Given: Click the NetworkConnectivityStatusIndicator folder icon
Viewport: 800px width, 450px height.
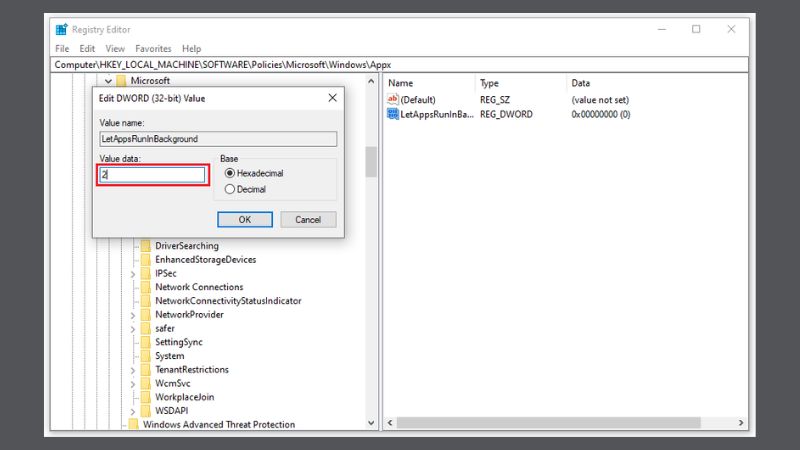Looking at the screenshot, I should [146, 301].
